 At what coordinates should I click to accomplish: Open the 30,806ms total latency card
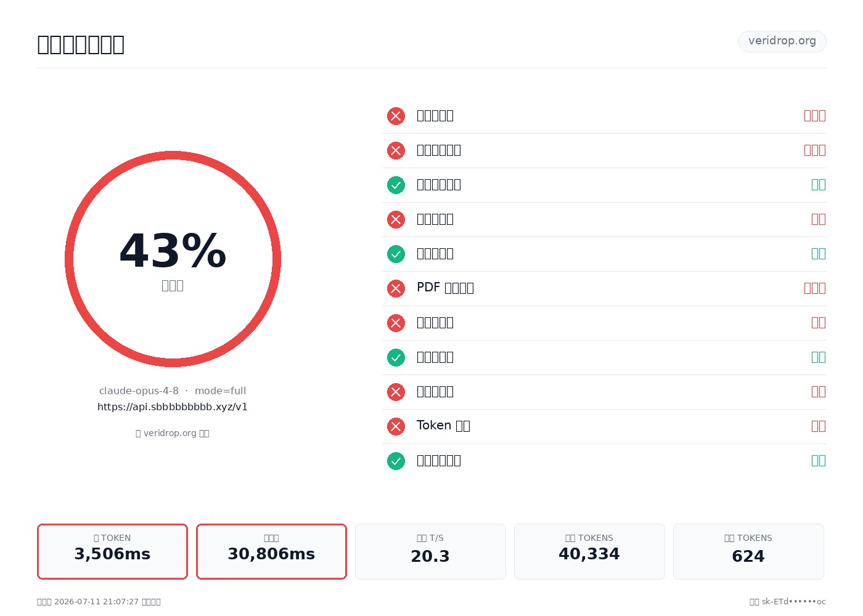point(271,551)
